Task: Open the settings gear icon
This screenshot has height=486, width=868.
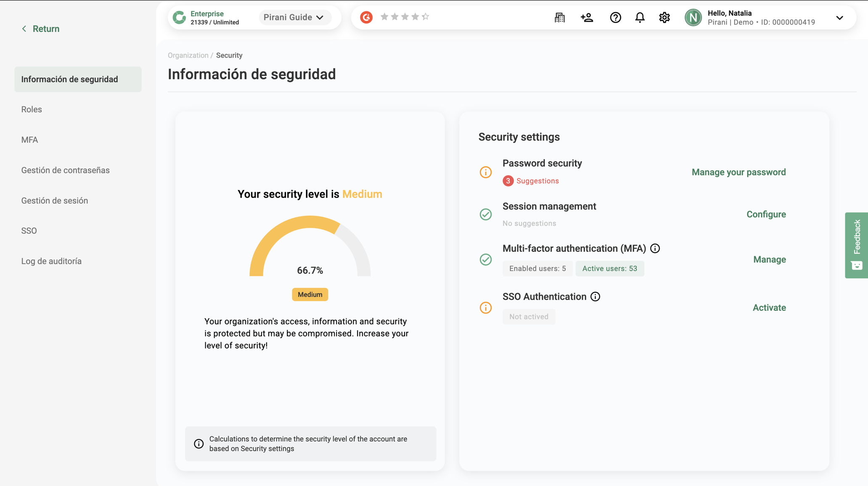Action: tap(664, 17)
